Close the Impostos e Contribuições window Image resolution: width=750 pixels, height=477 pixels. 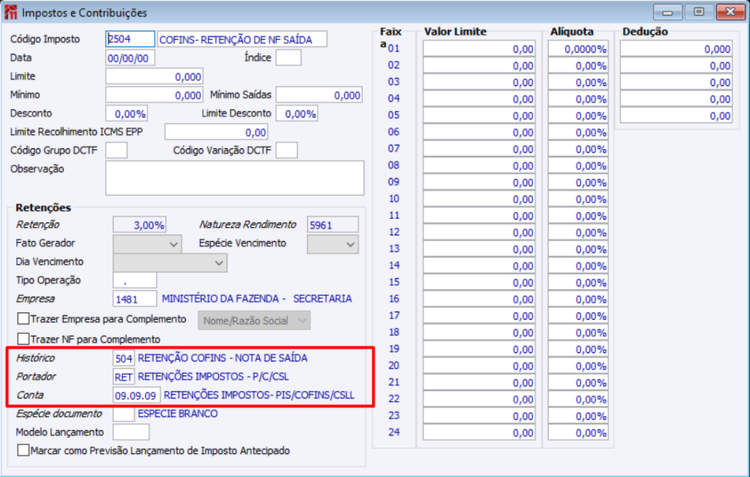(x=730, y=12)
